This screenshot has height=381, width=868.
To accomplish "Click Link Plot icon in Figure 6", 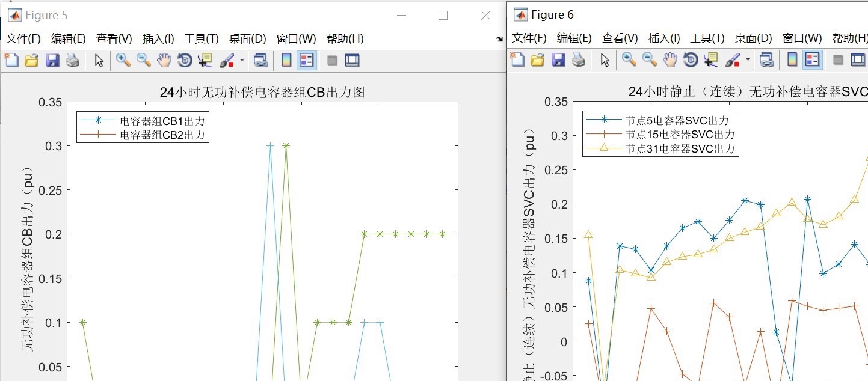I will [x=766, y=60].
